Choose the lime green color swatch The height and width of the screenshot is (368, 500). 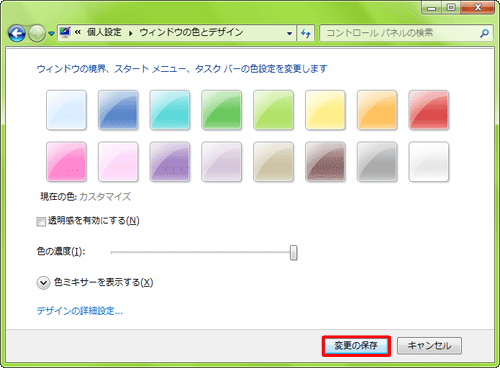273,110
